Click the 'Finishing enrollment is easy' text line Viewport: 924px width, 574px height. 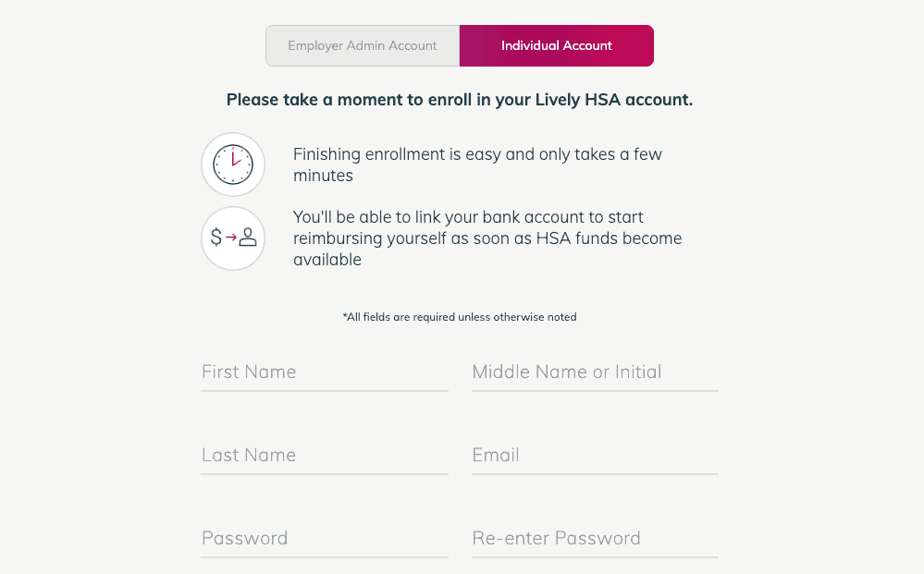[478, 154]
